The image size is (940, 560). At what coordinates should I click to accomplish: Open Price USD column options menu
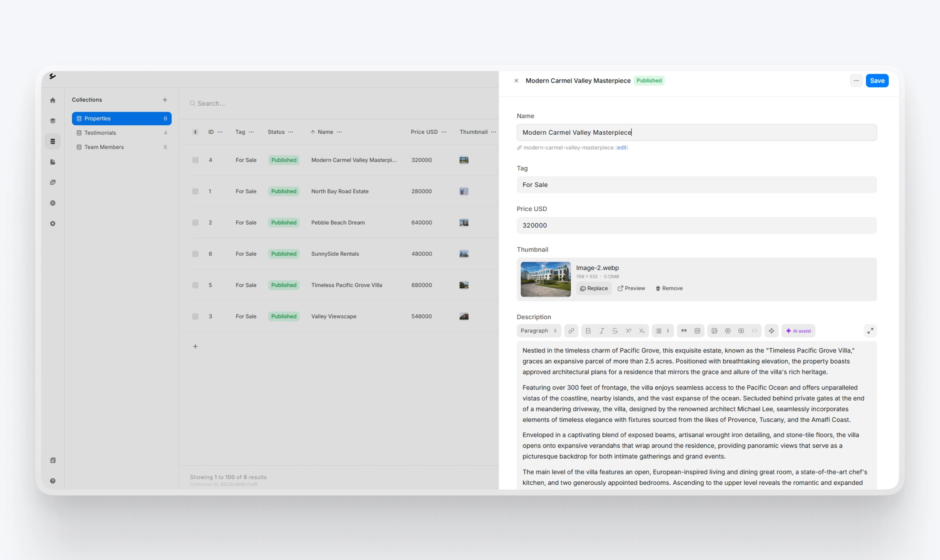click(x=444, y=132)
